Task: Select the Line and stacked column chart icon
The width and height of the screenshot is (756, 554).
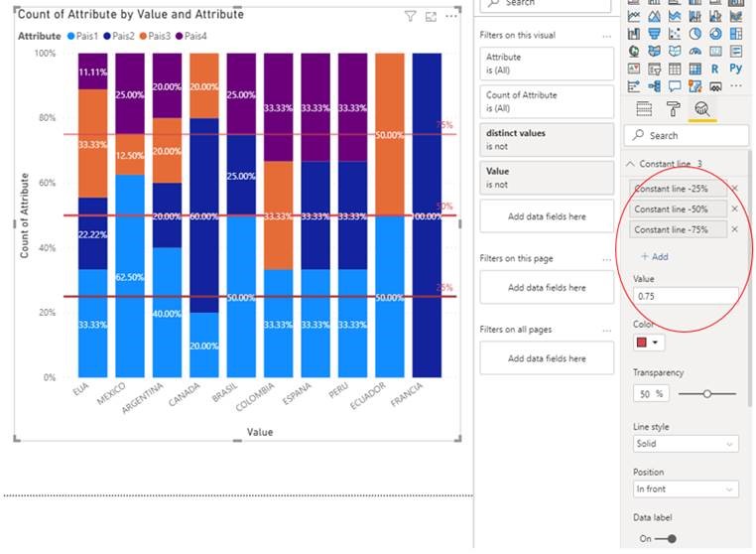Action: pos(694,17)
